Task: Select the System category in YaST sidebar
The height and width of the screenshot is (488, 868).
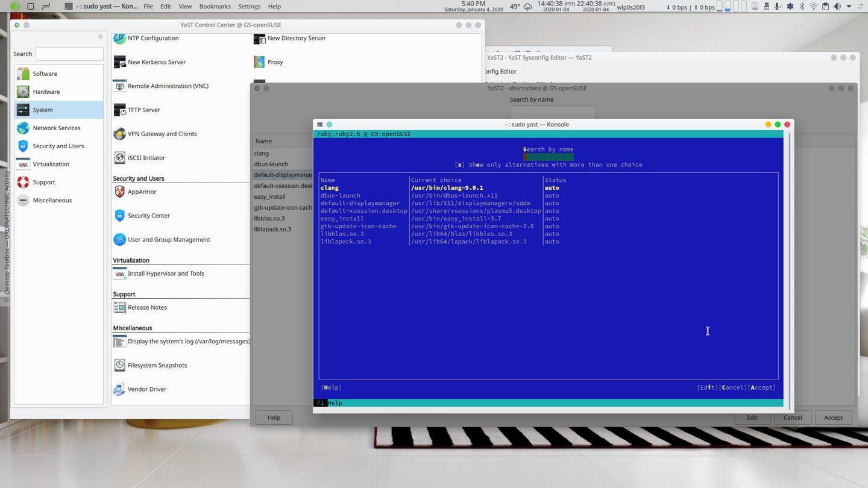Action: [59, 110]
